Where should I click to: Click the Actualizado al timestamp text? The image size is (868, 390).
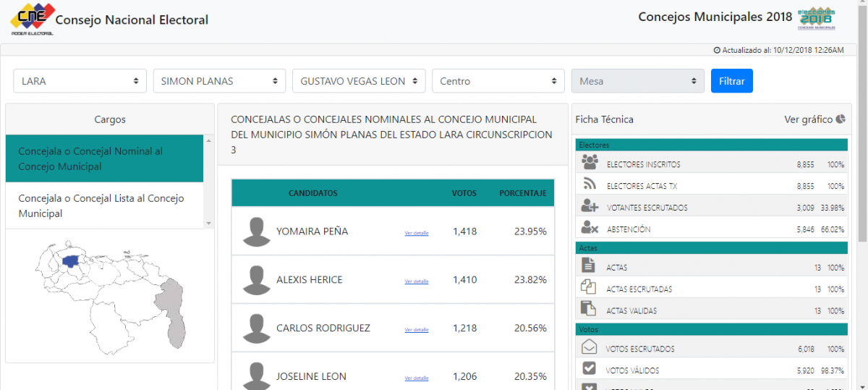coord(783,50)
